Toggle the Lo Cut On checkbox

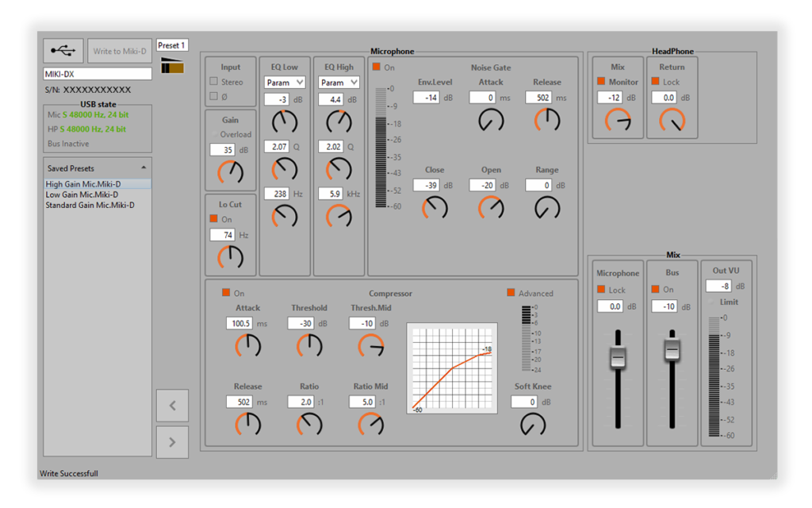[x=213, y=219]
